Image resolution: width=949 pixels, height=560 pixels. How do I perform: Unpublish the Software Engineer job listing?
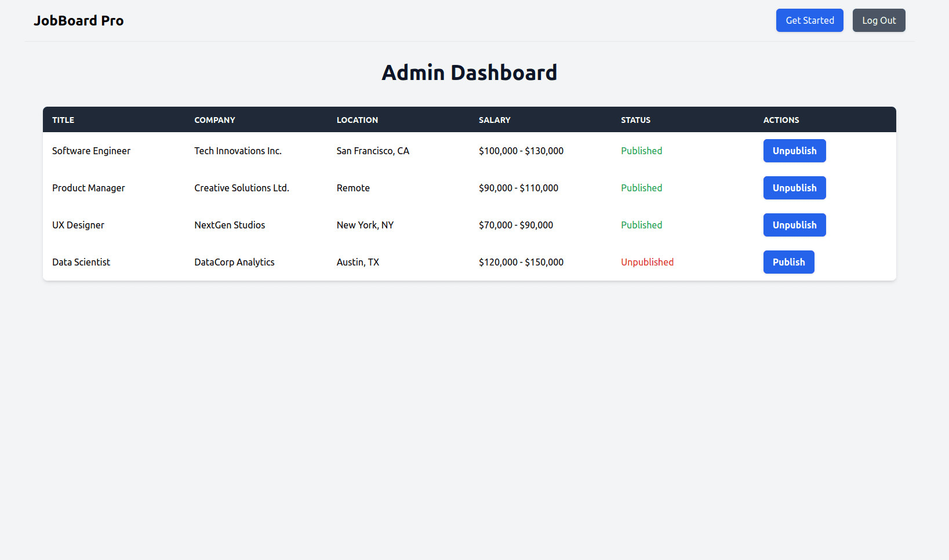point(794,151)
